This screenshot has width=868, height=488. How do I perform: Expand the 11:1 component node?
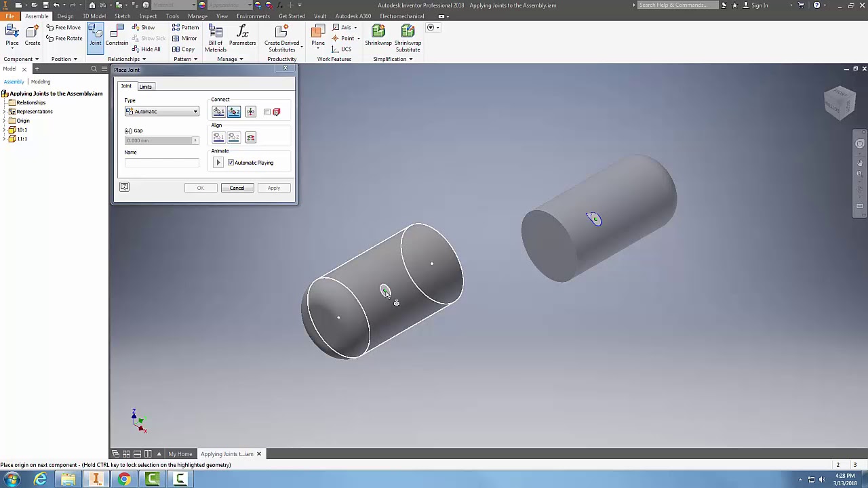click(x=4, y=139)
